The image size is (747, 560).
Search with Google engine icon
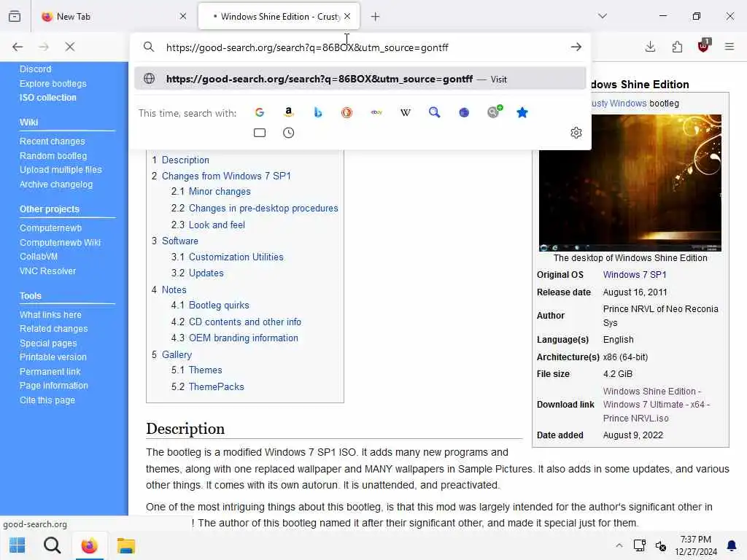pos(260,112)
